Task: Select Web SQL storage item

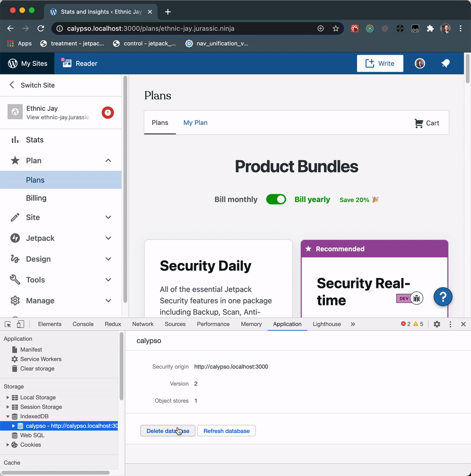Action: pyautogui.click(x=32, y=435)
